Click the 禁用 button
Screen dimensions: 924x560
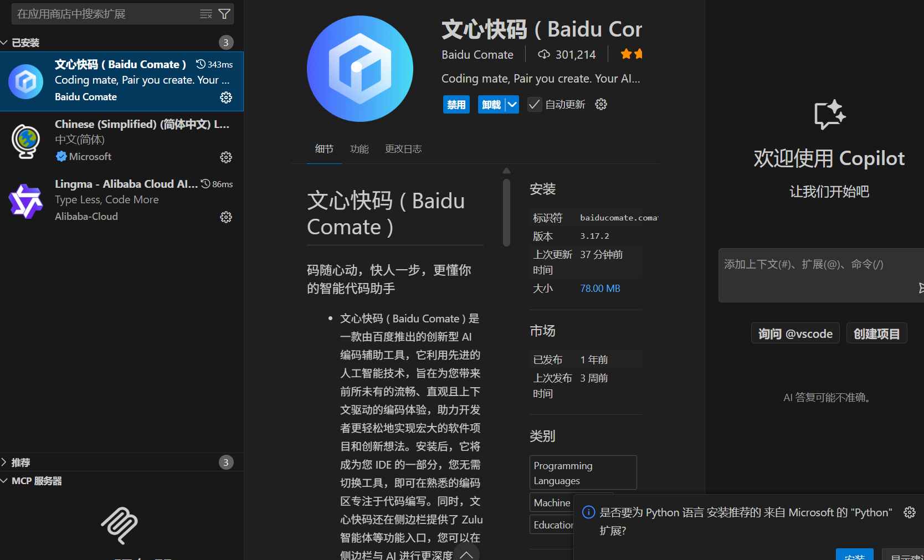click(x=456, y=104)
